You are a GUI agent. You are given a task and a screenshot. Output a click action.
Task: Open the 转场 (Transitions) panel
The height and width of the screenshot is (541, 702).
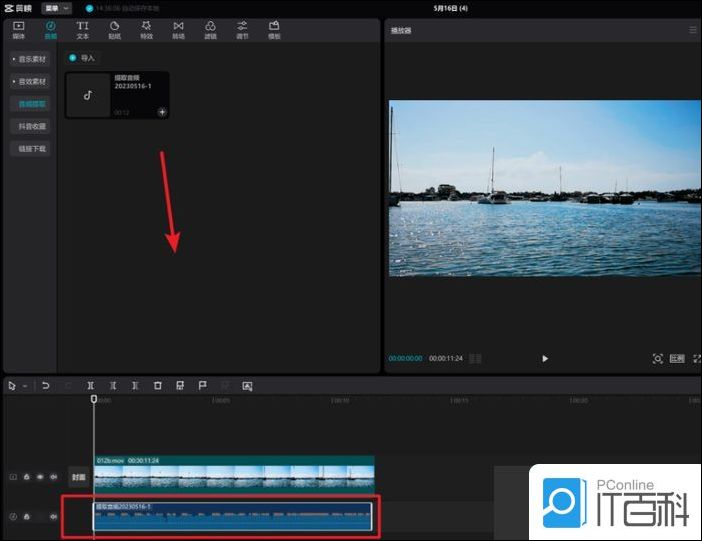178,29
